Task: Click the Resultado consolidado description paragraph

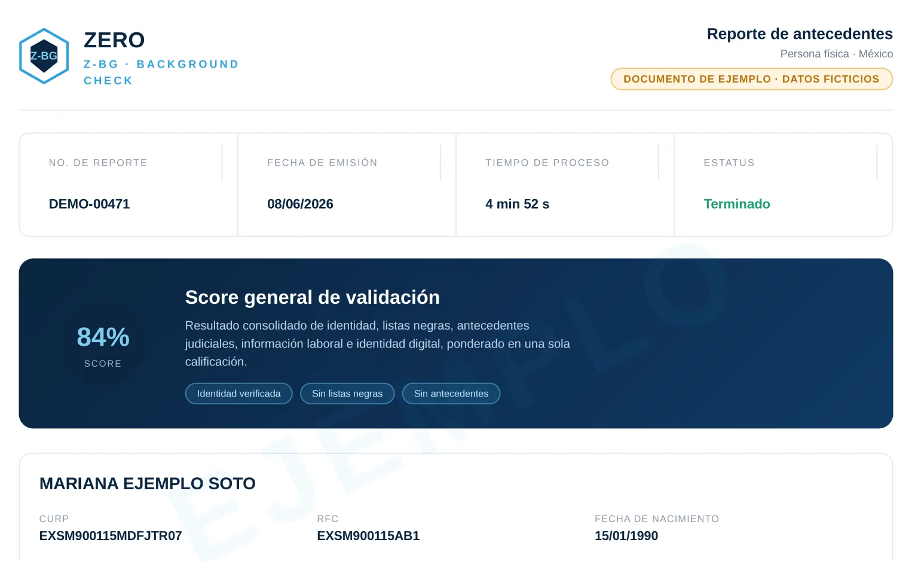Action: coord(378,344)
